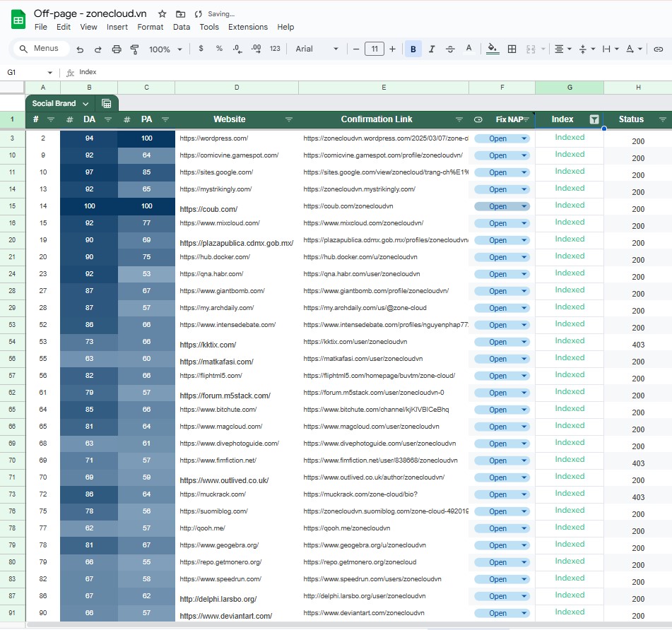
Task: Select the DA value 100 for coub row
Action: pyautogui.click(x=89, y=206)
